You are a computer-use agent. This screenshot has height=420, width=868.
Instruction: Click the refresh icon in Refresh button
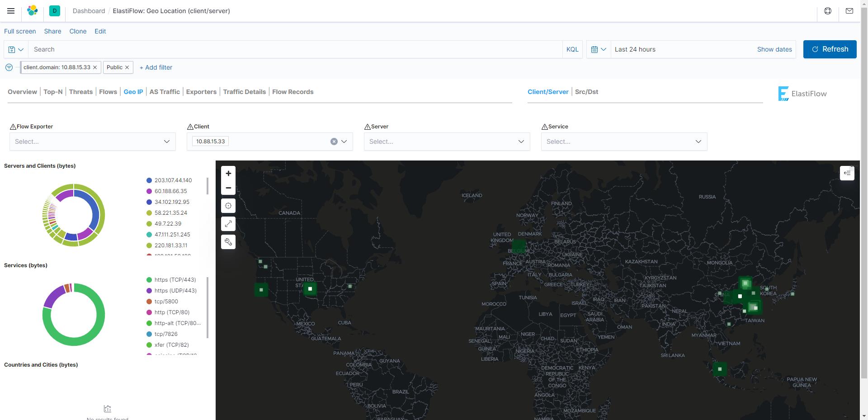(815, 49)
